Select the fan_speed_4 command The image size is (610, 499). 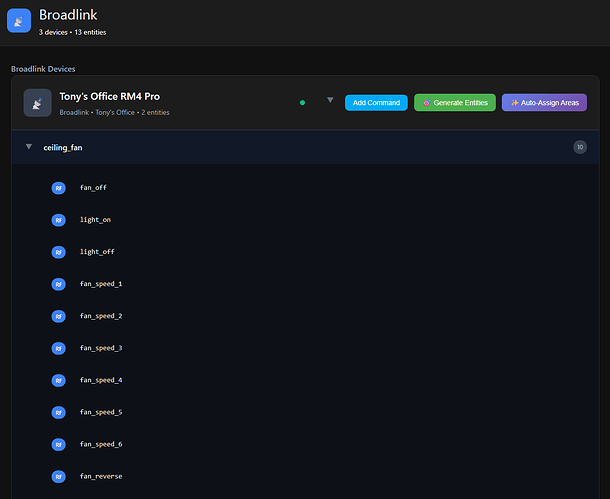pyautogui.click(x=101, y=380)
